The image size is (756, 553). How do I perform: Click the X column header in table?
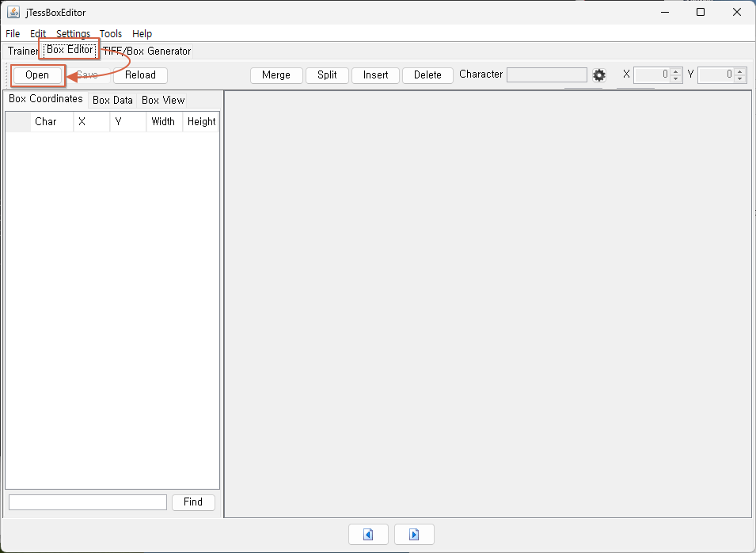click(x=92, y=121)
